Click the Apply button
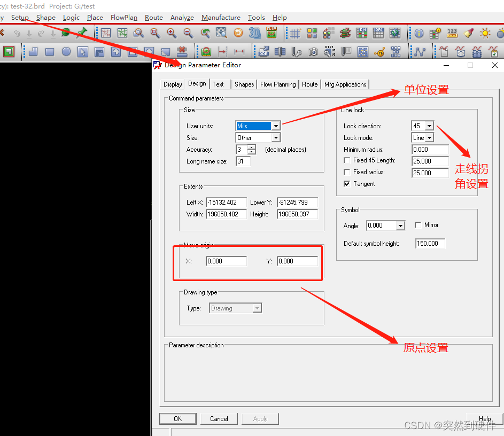This screenshot has width=504, height=436. coord(260,419)
